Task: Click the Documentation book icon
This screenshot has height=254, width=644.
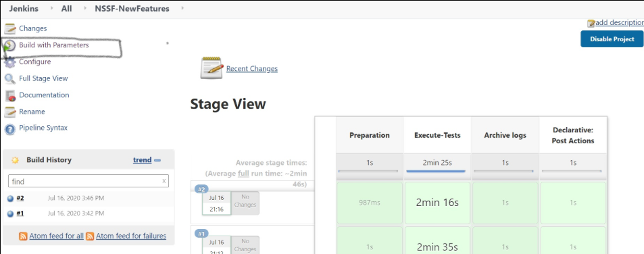Action: pos(10,95)
